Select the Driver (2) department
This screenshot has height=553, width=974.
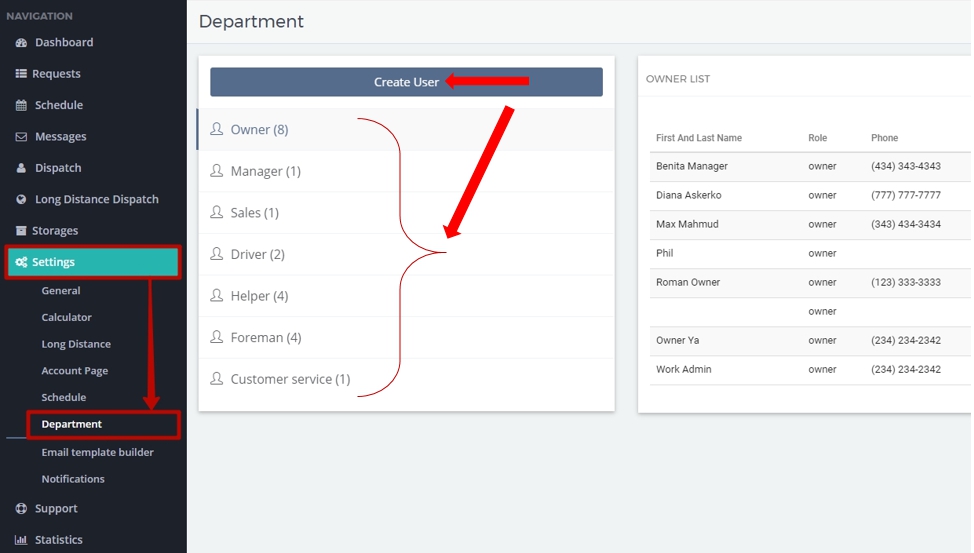tap(406, 254)
